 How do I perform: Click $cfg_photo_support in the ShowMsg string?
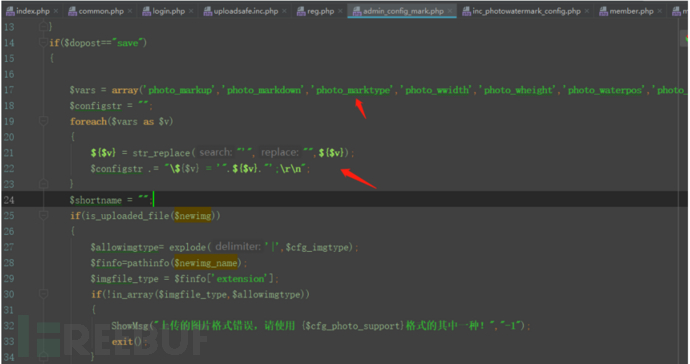pos(352,326)
